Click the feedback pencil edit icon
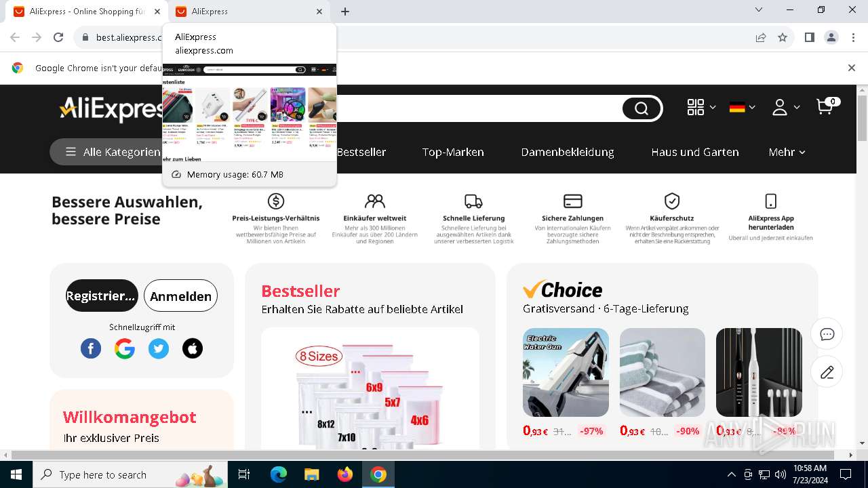868x488 pixels. (x=827, y=372)
